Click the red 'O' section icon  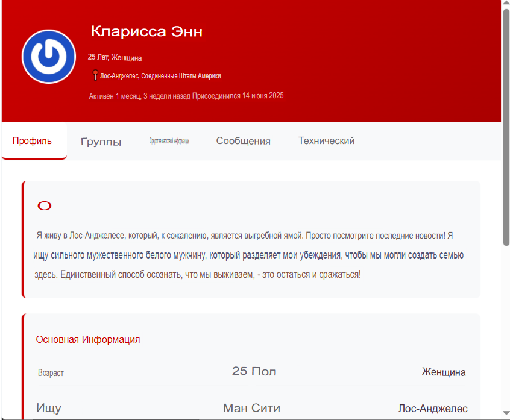tap(45, 205)
